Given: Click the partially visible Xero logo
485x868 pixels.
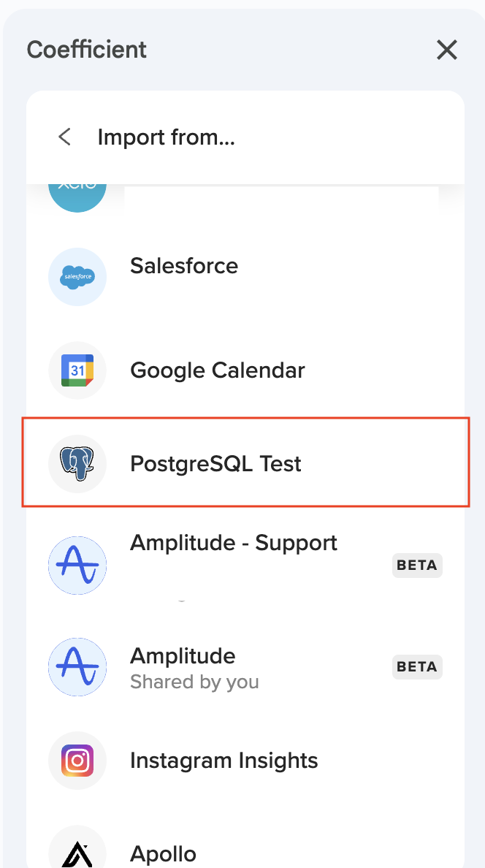Looking at the screenshot, I should 77,191.
